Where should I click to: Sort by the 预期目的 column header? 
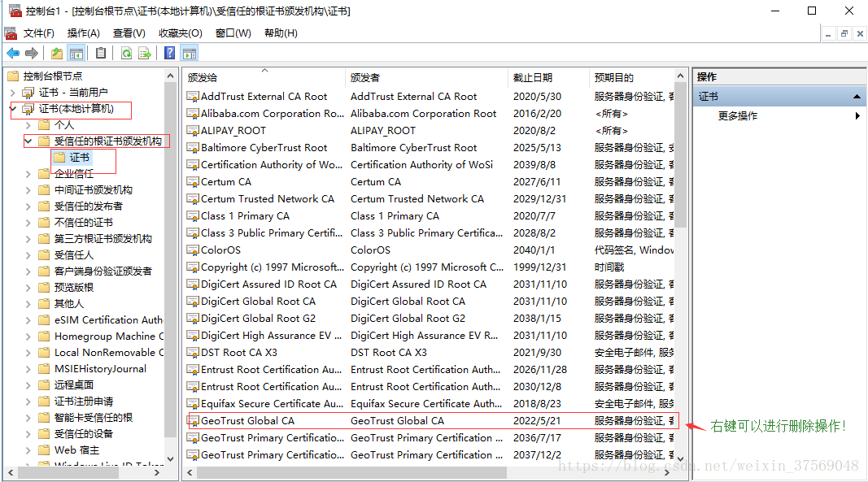click(631, 77)
